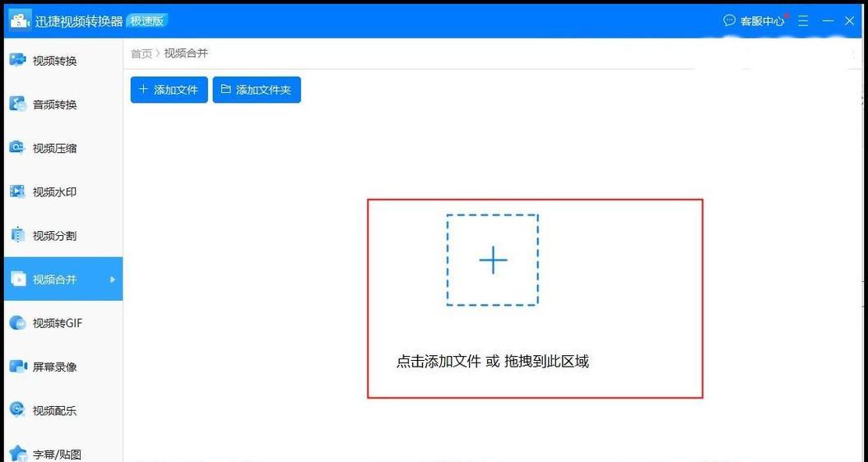This screenshot has width=868, height=462.
Task: Open the 视频配乐 label
Action: pyautogui.click(x=54, y=410)
